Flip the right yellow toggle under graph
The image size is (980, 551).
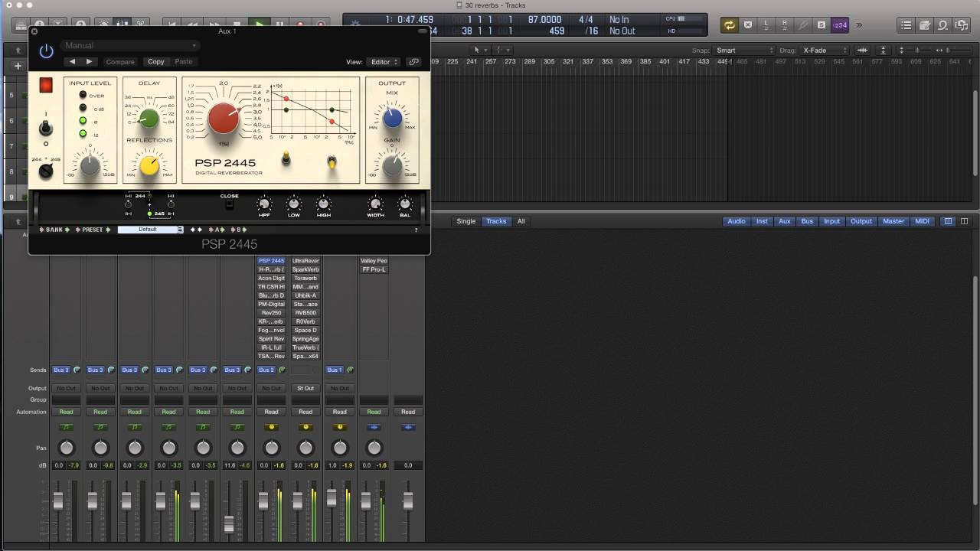coord(332,161)
